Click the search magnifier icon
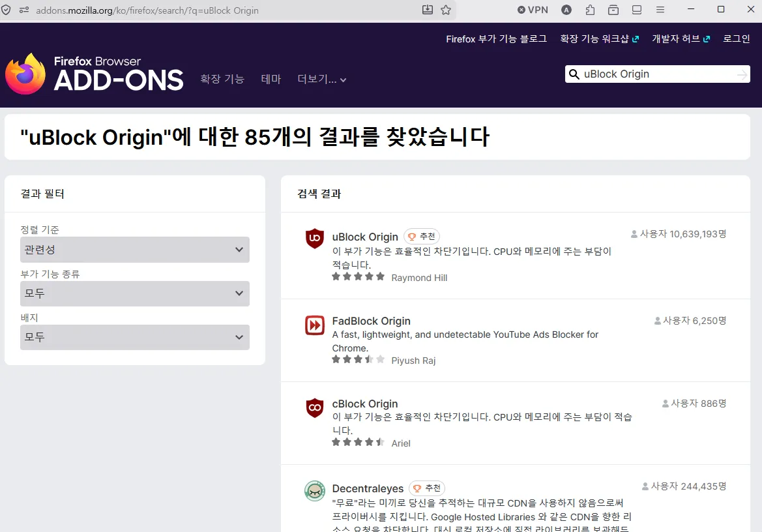This screenshot has width=762, height=532. 574,74
